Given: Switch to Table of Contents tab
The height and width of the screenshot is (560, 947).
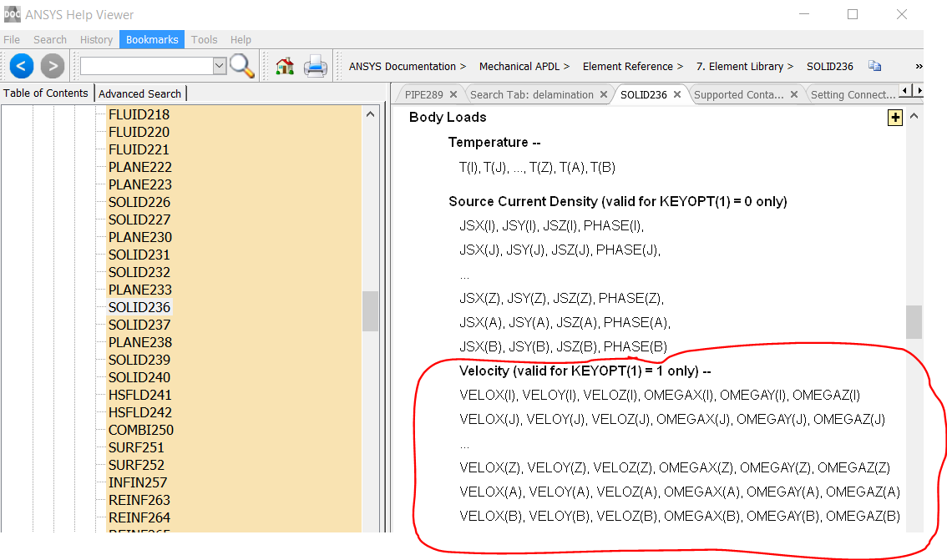Looking at the screenshot, I should [45, 93].
